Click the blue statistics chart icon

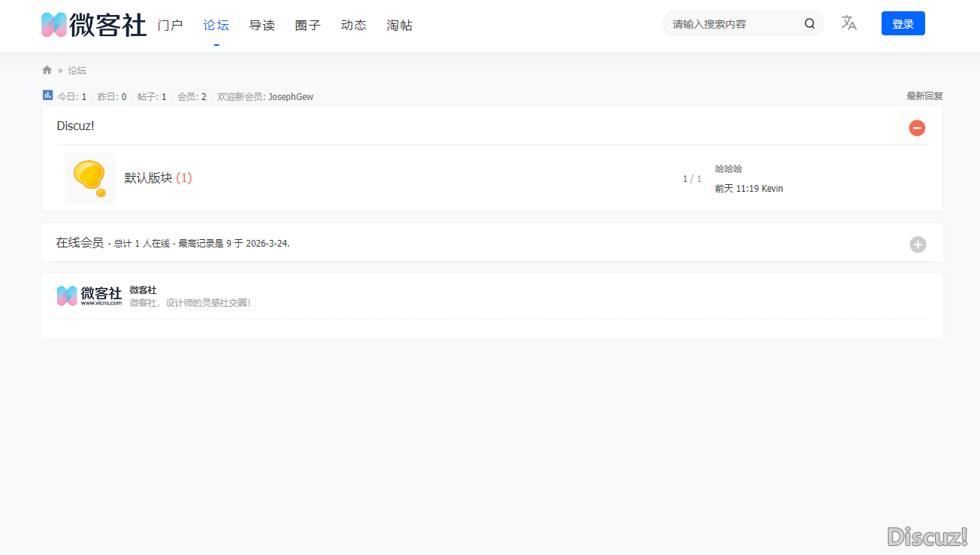(x=48, y=96)
